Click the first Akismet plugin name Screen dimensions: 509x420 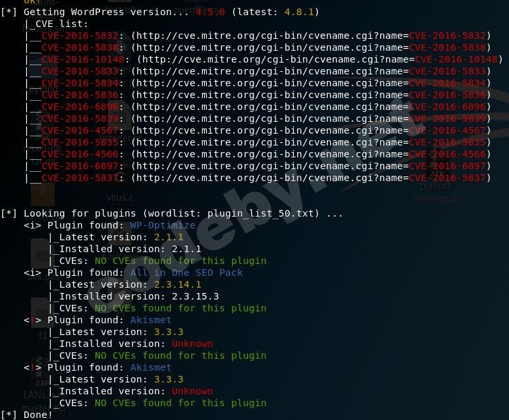tap(151, 320)
